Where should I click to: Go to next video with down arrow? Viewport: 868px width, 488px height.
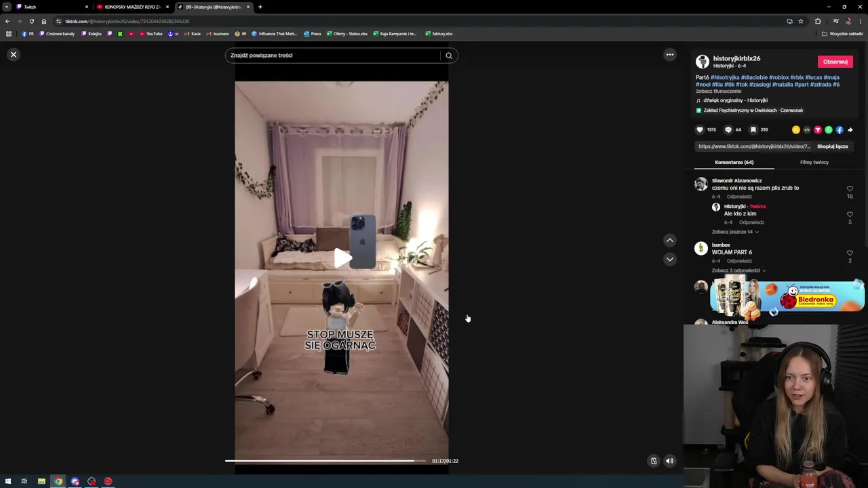pyautogui.click(x=669, y=259)
